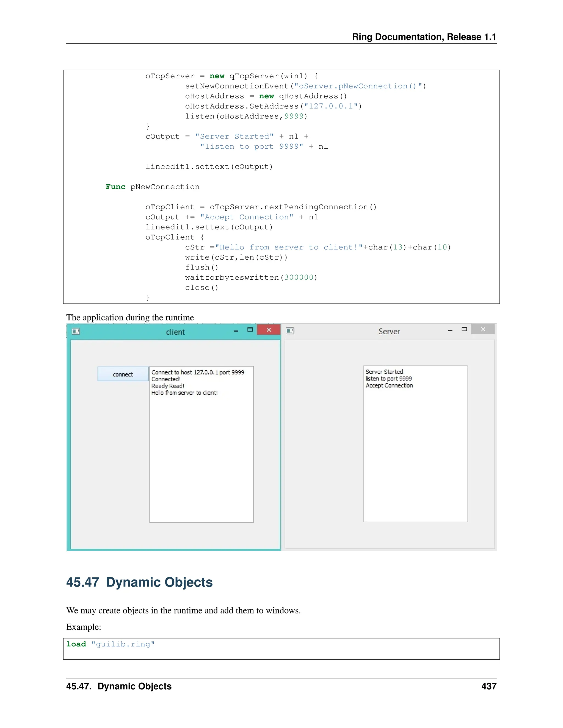Minimize the client window
This screenshot has width=563, height=728.
pos(236,331)
